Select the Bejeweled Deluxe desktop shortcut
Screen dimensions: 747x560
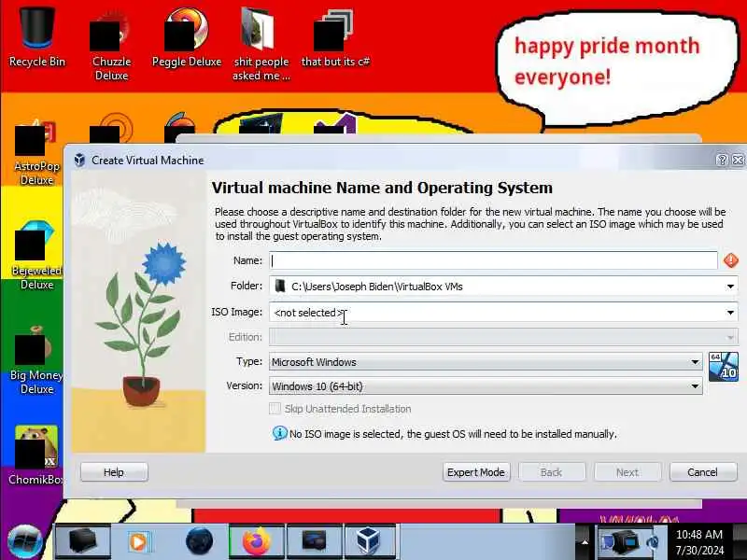click(36, 256)
